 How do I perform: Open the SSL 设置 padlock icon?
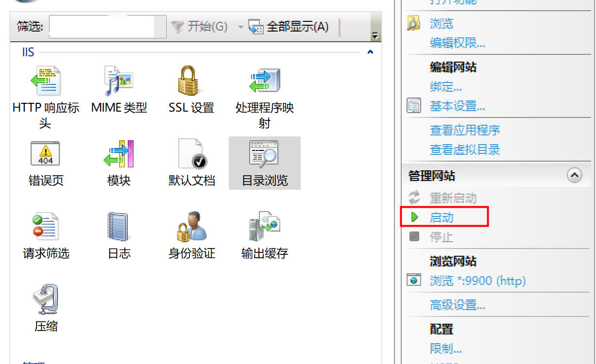pyautogui.click(x=191, y=81)
